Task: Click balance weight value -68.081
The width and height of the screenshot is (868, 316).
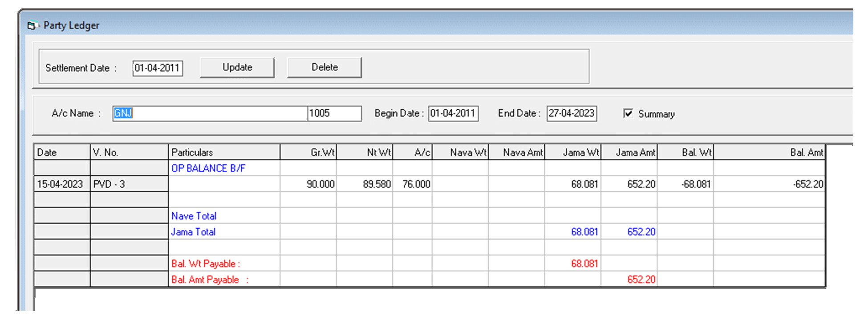Action: tap(696, 184)
